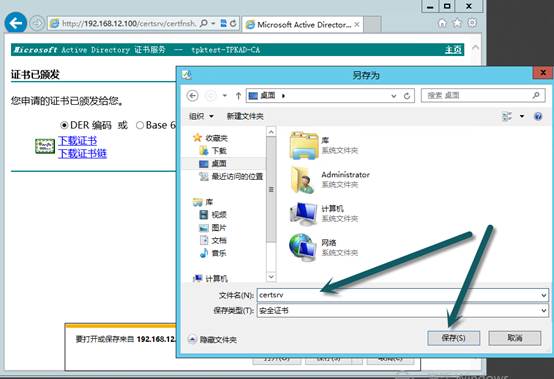Image resolution: width=554 pixels, height=379 pixels.
Task: Select 桌面 in the navigation pane
Action: click(213, 164)
